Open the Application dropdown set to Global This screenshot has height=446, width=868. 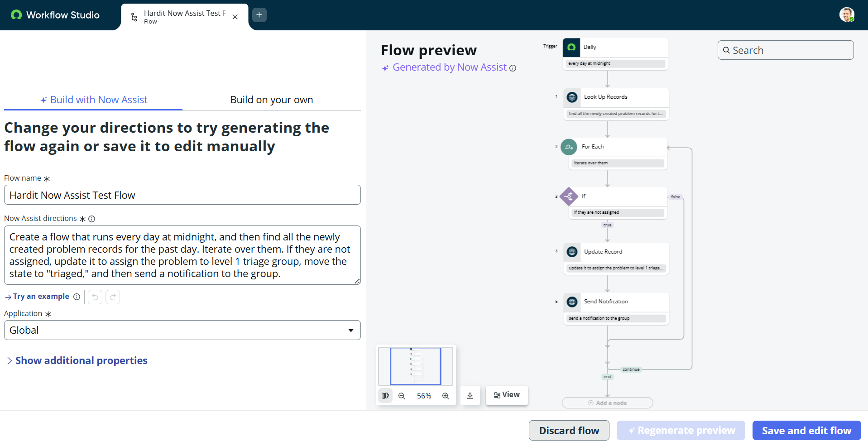point(182,330)
